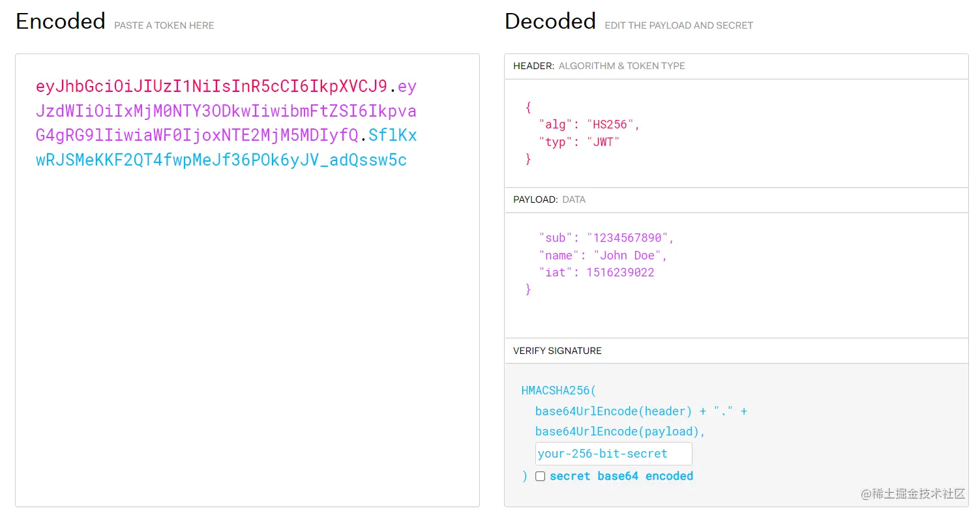Select the PAYLOAD: DATA section title
The width and height of the screenshot is (980, 515).
pos(549,199)
